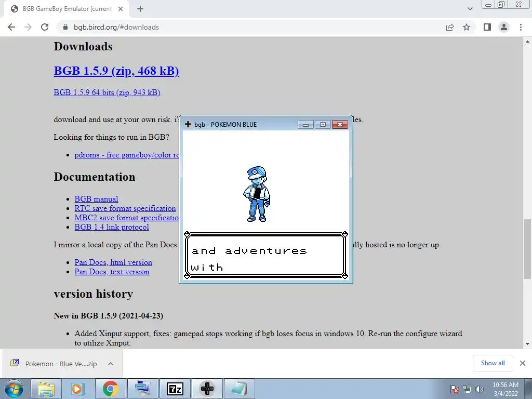Reload the bgb.bircd.org page
Screen dimensions: 532x399
tap(45, 27)
